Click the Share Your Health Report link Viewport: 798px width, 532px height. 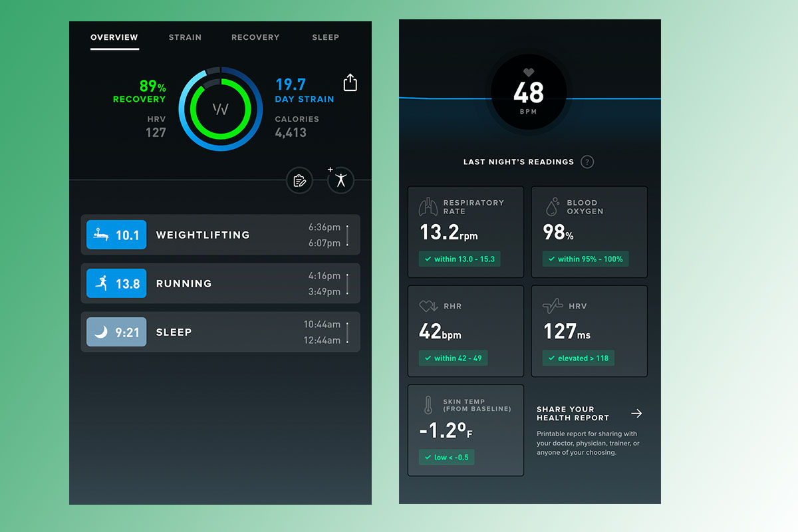(x=573, y=413)
